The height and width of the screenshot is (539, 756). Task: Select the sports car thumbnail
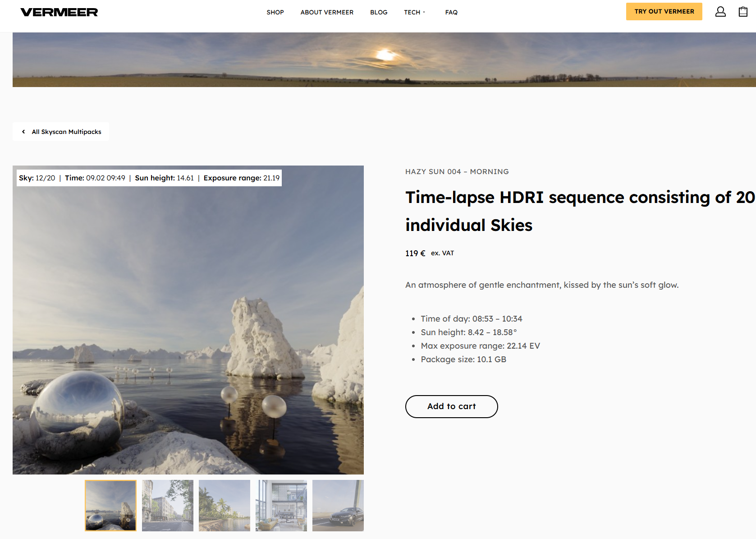click(x=338, y=505)
